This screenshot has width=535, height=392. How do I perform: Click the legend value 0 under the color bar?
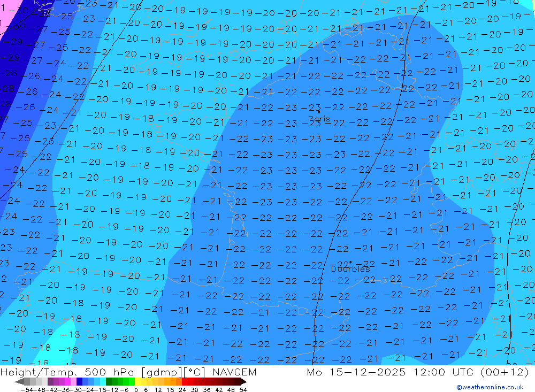click(x=136, y=390)
